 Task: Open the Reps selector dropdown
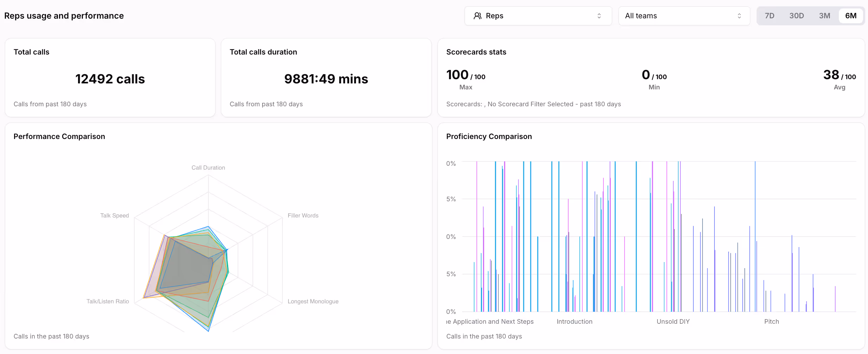pyautogui.click(x=538, y=16)
